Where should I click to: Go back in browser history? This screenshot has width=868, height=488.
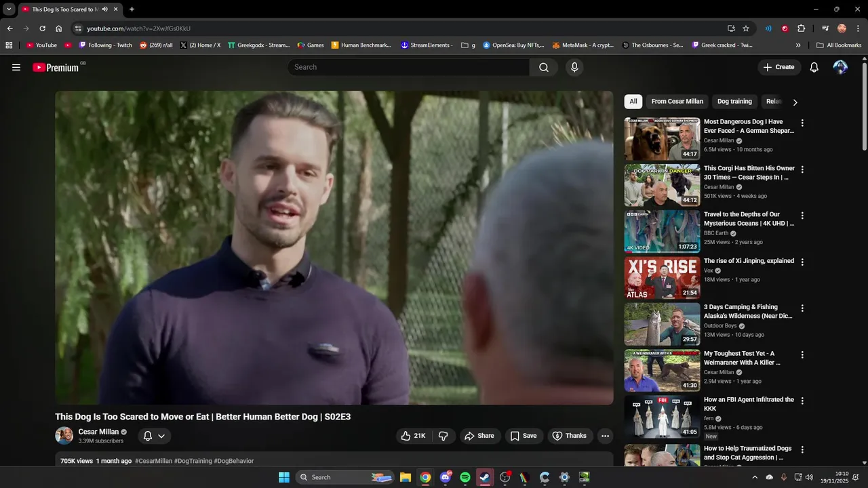click(x=9, y=28)
